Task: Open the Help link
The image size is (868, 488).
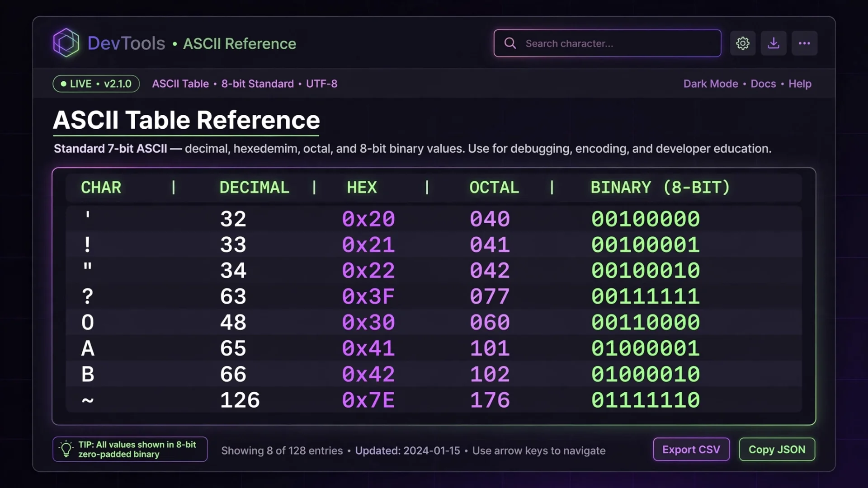Action: pos(800,84)
